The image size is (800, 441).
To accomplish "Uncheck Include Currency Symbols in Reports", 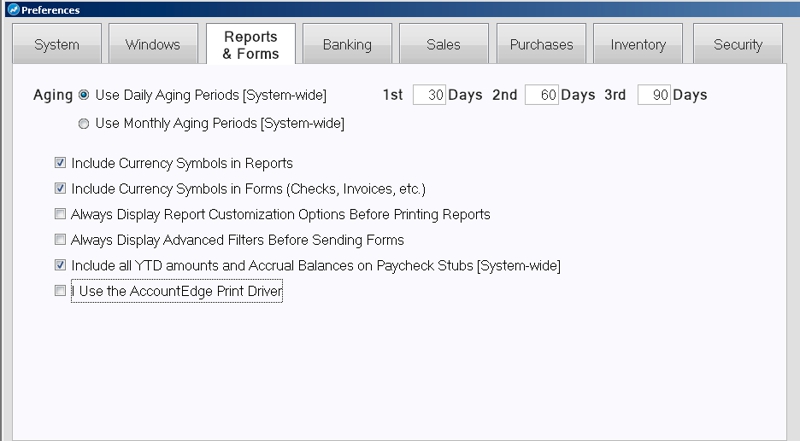I will point(62,162).
